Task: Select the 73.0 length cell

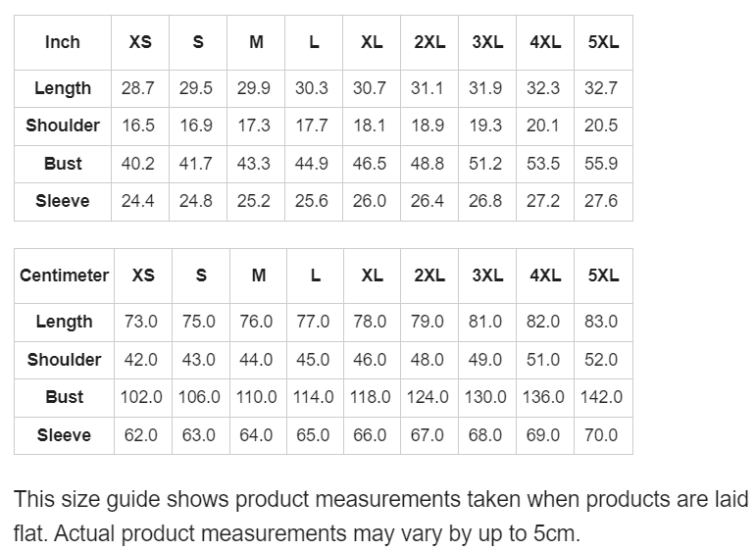Action: (x=141, y=322)
